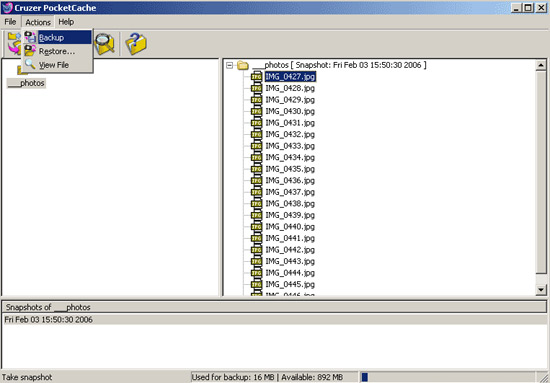Select snapshot Fri Feb 03 15:50:30 2006

click(x=274, y=320)
